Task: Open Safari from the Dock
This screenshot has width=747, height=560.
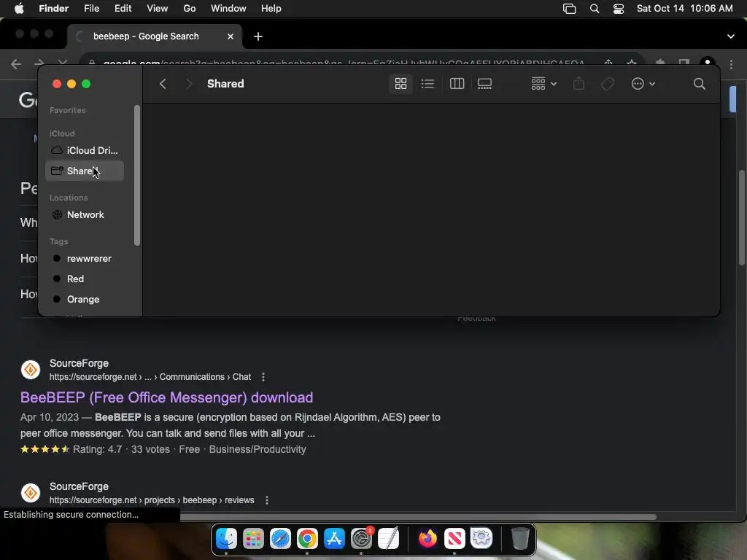Action: [x=281, y=539]
